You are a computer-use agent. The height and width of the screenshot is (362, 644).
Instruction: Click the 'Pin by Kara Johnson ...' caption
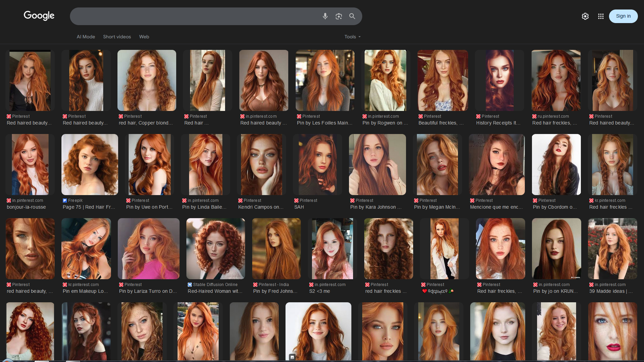tap(376, 207)
